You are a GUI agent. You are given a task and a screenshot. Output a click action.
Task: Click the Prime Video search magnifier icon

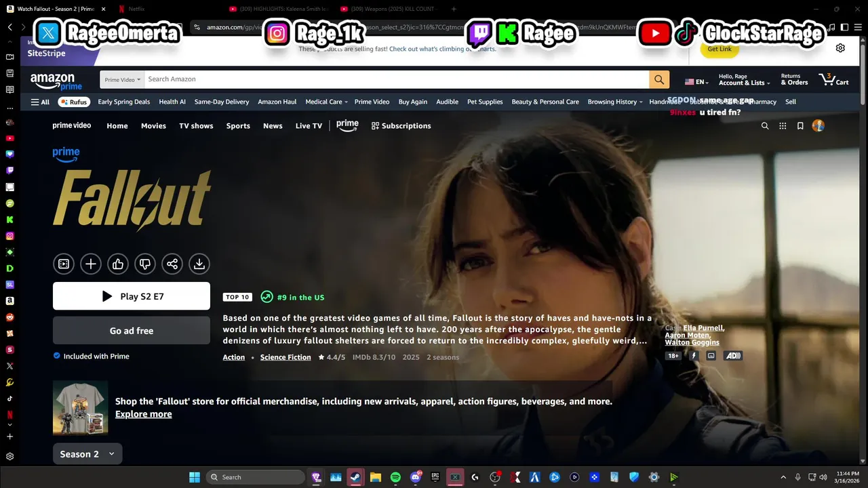click(765, 125)
